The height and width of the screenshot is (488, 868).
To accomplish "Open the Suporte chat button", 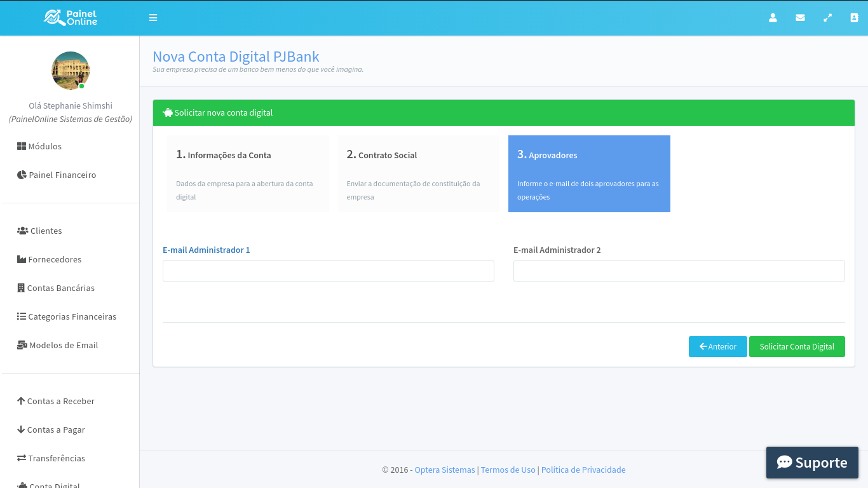I will (812, 463).
